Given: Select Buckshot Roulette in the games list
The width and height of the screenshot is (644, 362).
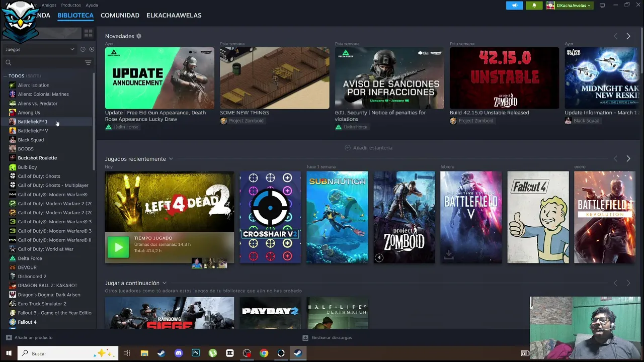Looking at the screenshot, I should (37, 158).
